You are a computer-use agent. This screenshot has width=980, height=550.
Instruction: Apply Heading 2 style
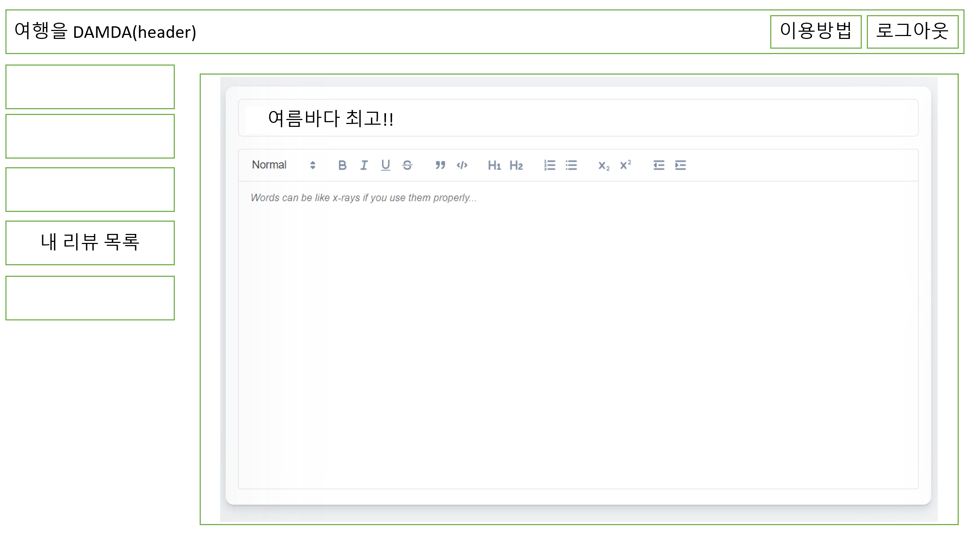tap(516, 165)
